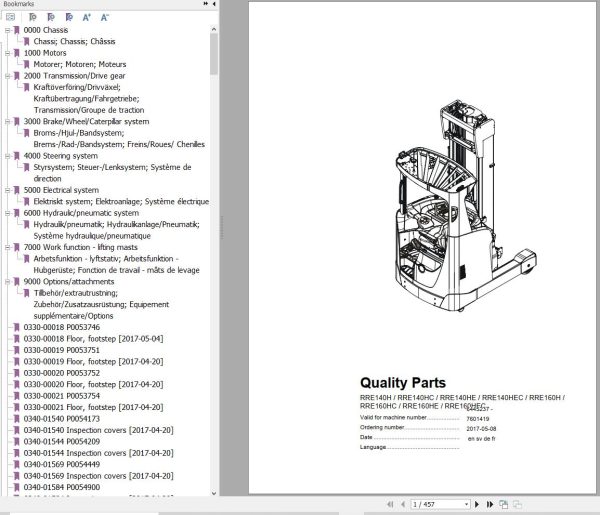Open 0330-00020 Floor, footstep [2017-04-20]

pos(93,384)
